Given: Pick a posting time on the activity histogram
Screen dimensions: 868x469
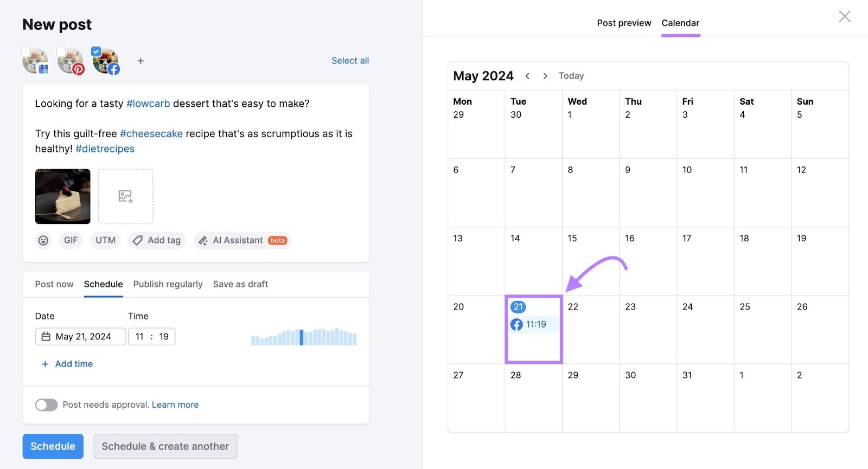Looking at the screenshot, I should (304, 337).
